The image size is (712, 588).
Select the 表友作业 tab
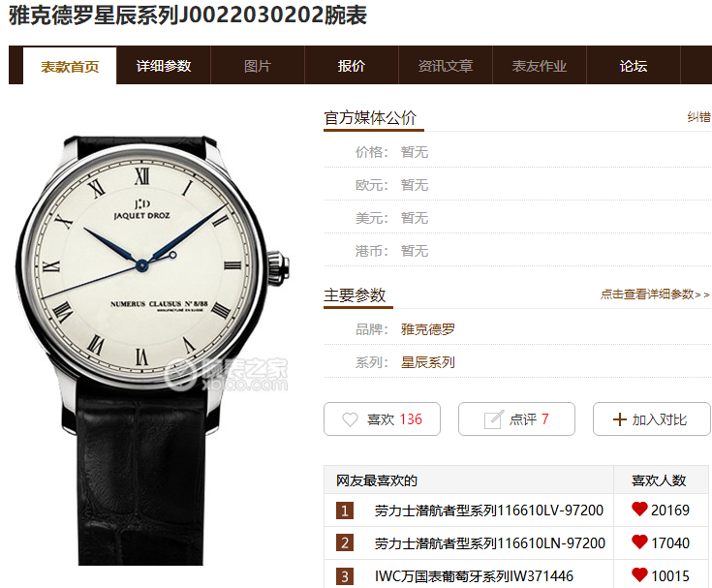tap(540, 66)
